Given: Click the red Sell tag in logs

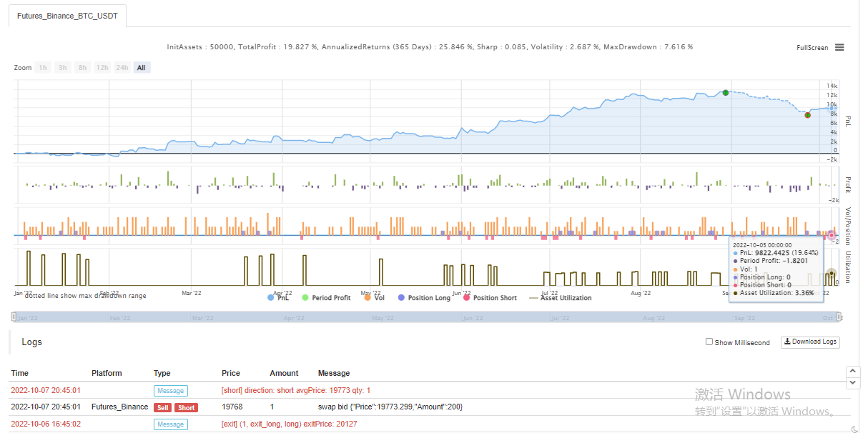Looking at the screenshot, I should [162, 407].
